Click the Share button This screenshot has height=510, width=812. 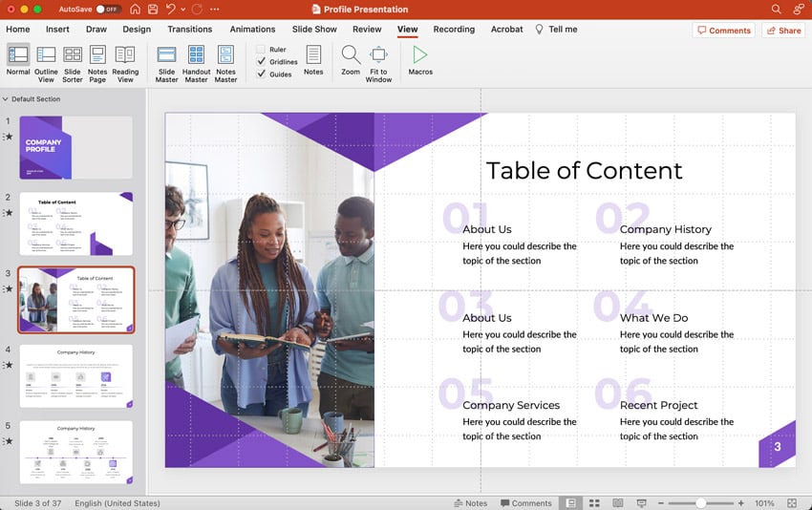click(783, 31)
